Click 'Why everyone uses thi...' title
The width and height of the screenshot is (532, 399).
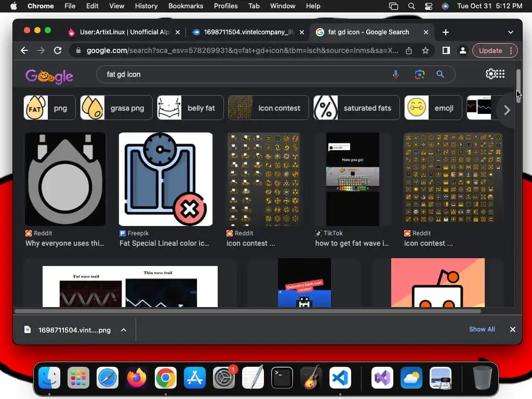(x=65, y=243)
